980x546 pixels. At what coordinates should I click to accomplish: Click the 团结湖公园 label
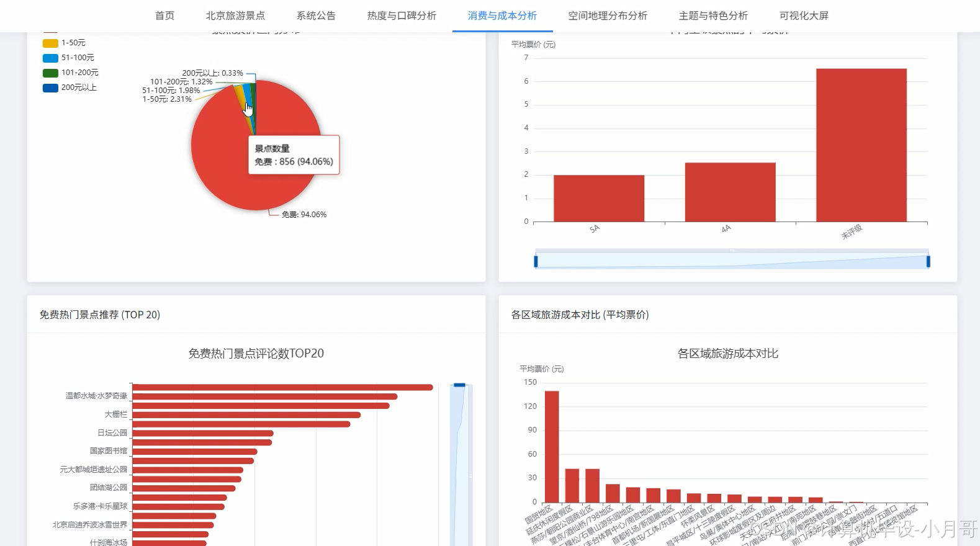tap(108, 488)
